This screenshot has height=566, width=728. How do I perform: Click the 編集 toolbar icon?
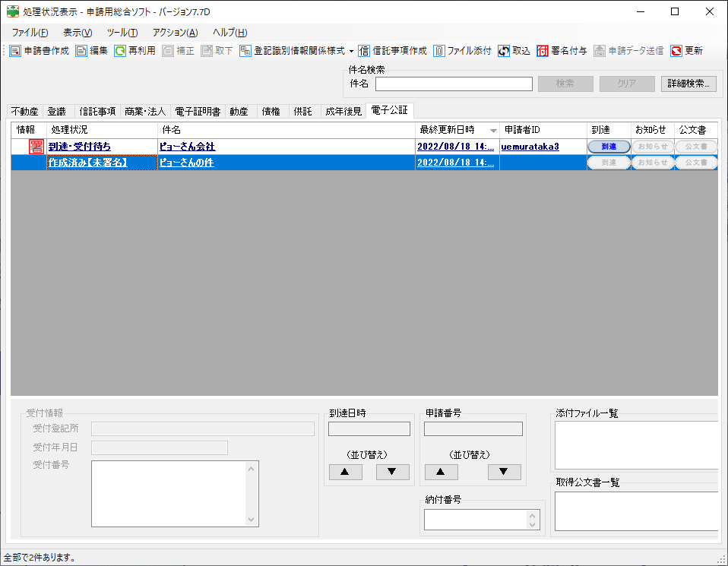[81, 51]
